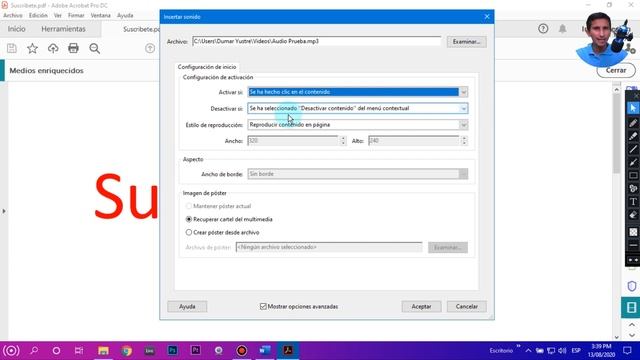The width and height of the screenshot is (640, 360).
Task: Select the pencil tool in annotation toolbar
Action: pos(633,122)
